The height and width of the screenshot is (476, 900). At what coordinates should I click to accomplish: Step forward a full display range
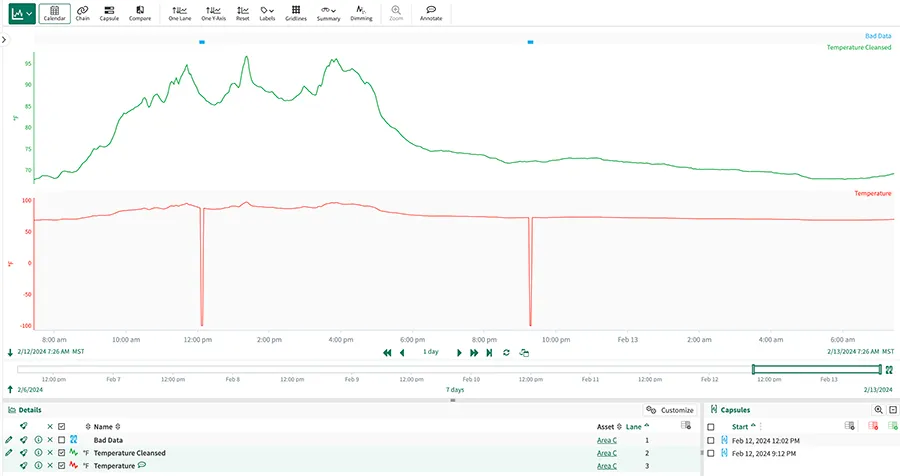tap(474, 353)
